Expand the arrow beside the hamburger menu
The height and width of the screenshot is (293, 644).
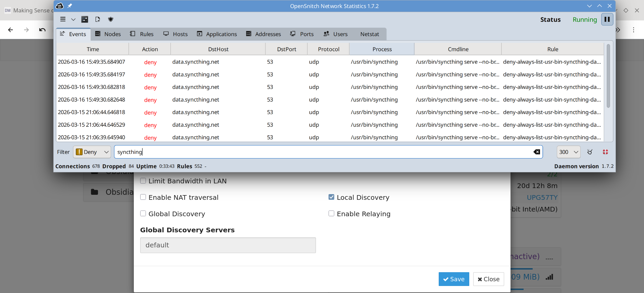point(73,19)
